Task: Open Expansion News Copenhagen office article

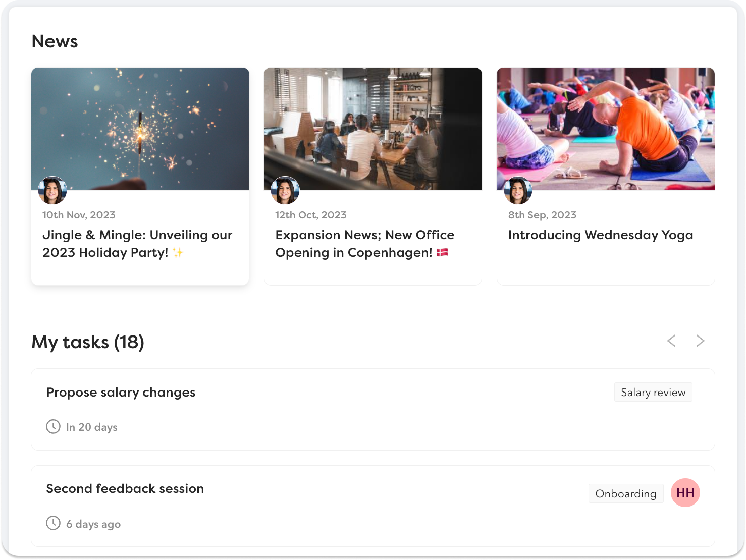Action: (x=364, y=244)
